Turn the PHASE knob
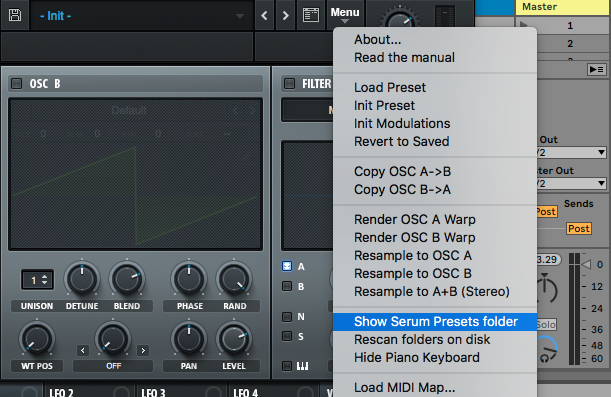This screenshot has width=611, height=397. [189, 279]
